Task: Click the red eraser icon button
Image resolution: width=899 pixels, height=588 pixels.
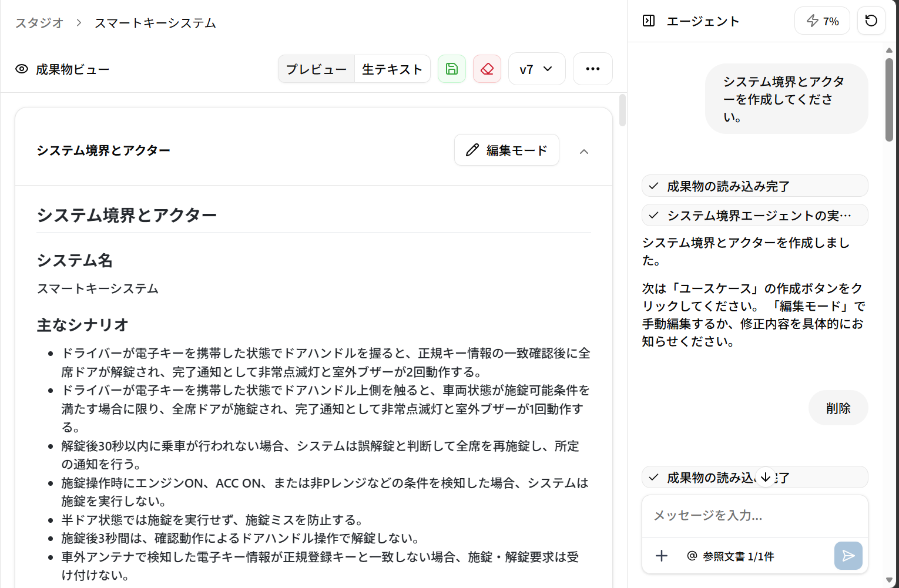Action: (487, 69)
